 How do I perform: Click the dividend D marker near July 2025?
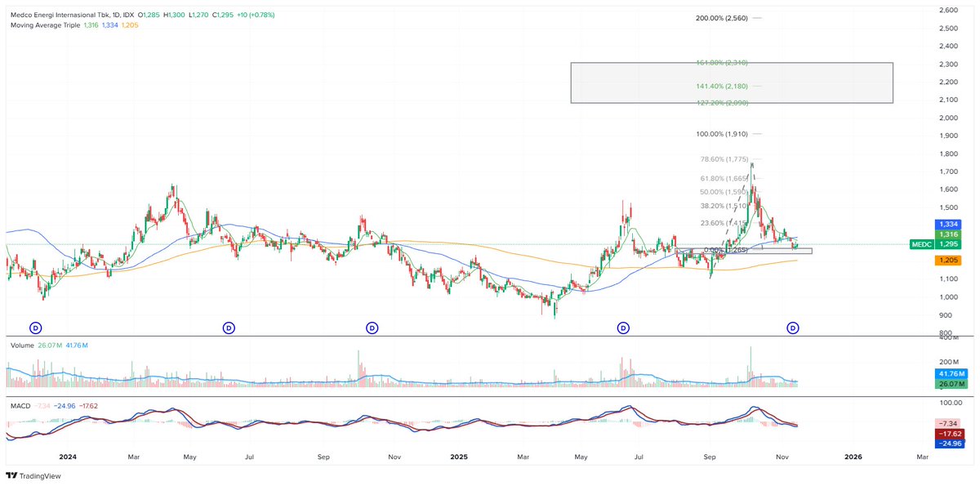(x=623, y=327)
